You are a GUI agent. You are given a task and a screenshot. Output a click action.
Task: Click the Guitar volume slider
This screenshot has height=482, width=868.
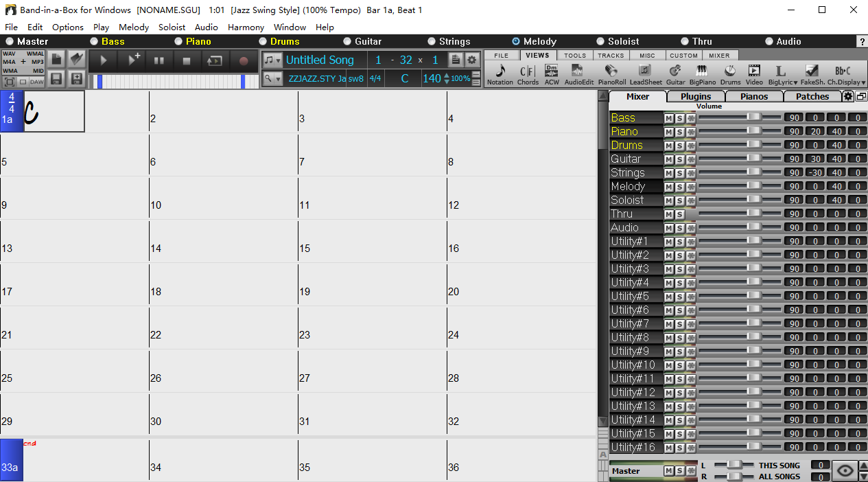point(753,159)
